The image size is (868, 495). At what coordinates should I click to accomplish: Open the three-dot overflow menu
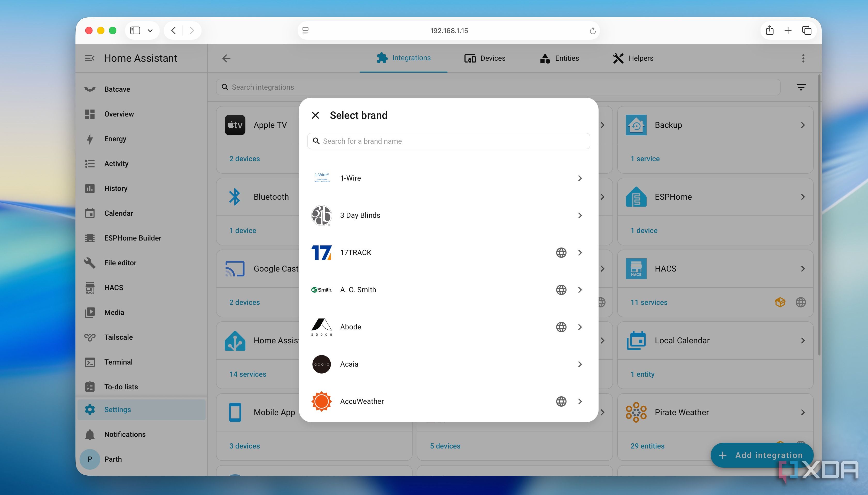pyautogui.click(x=803, y=58)
